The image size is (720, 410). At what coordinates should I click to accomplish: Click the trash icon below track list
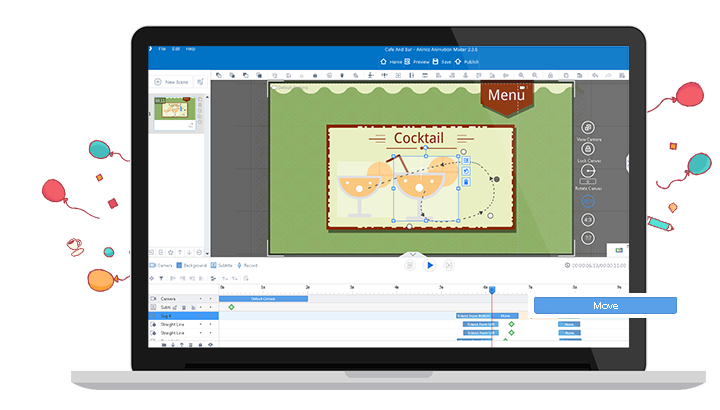coord(191,344)
